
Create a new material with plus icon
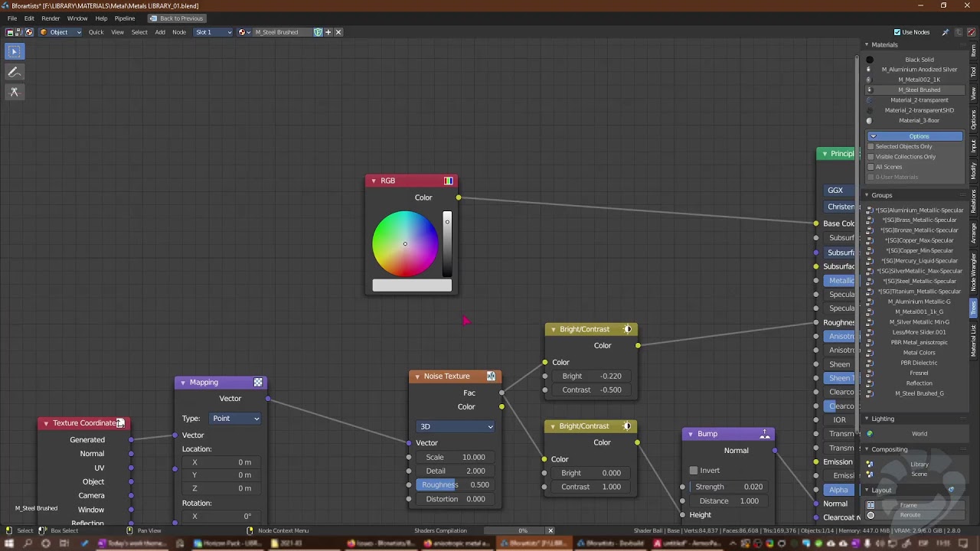[328, 32]
